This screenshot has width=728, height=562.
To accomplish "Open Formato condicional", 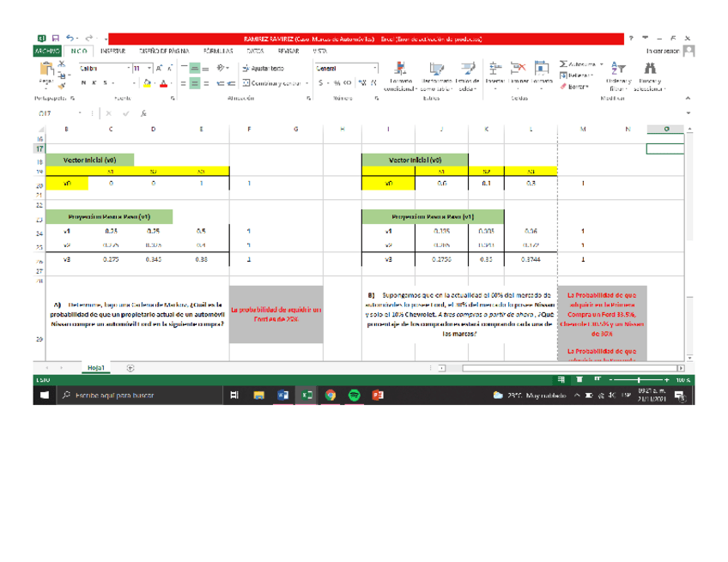I will coord(401,76).
